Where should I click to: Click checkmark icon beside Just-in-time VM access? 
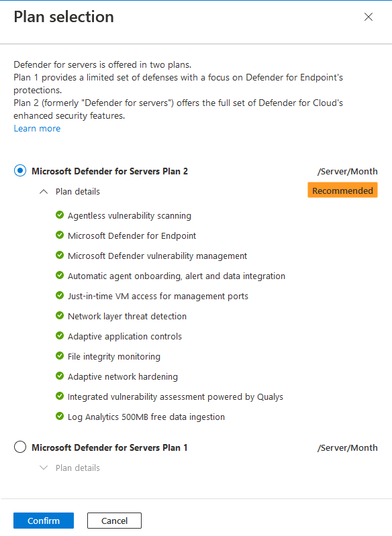[x=60, y=295]
